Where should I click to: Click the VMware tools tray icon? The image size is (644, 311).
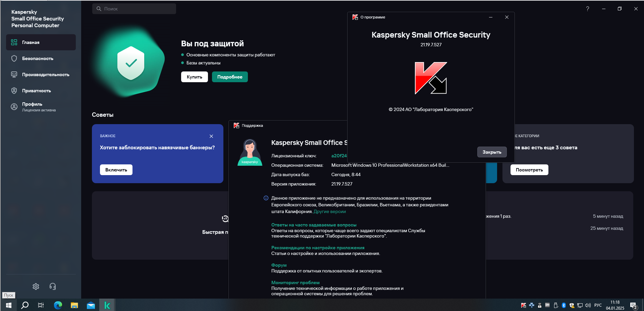tap(547, 305)
